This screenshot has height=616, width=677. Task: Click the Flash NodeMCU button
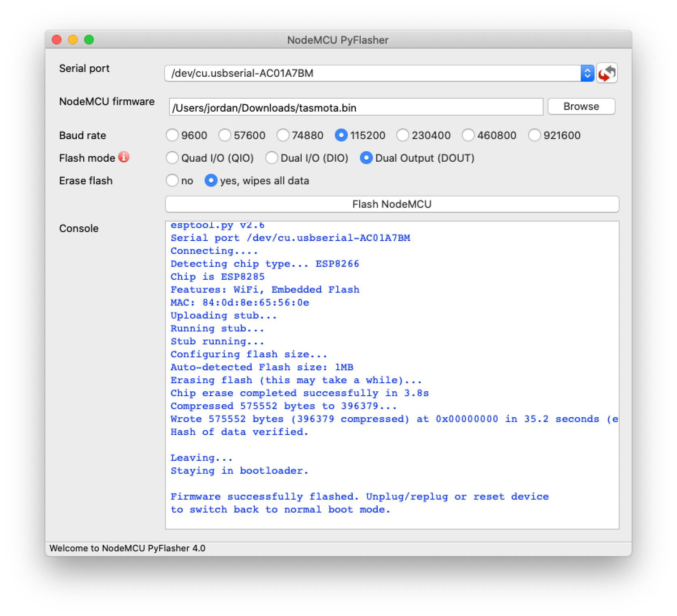392,204
